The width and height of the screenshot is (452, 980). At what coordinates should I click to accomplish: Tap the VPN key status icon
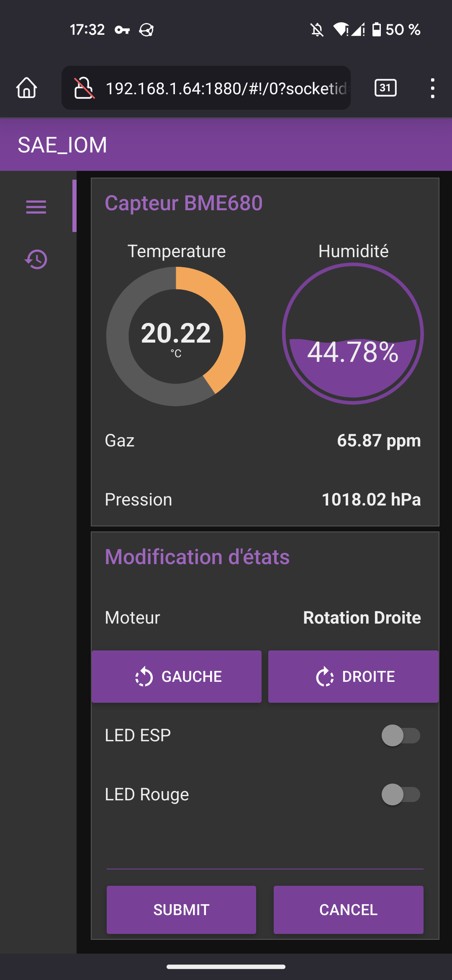point(122,30)
